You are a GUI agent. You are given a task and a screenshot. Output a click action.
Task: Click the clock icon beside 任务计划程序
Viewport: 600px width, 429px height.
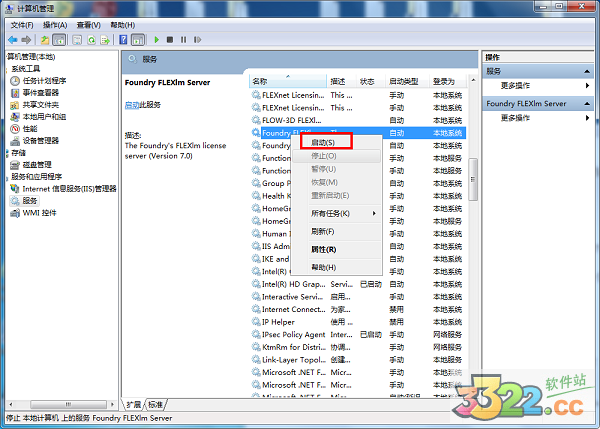(15, 81)
